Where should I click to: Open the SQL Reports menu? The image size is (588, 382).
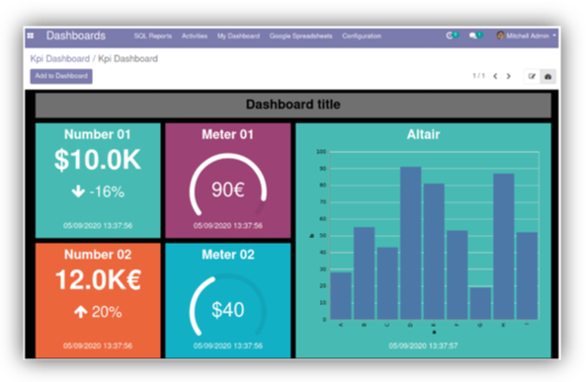tap(153, 36)
